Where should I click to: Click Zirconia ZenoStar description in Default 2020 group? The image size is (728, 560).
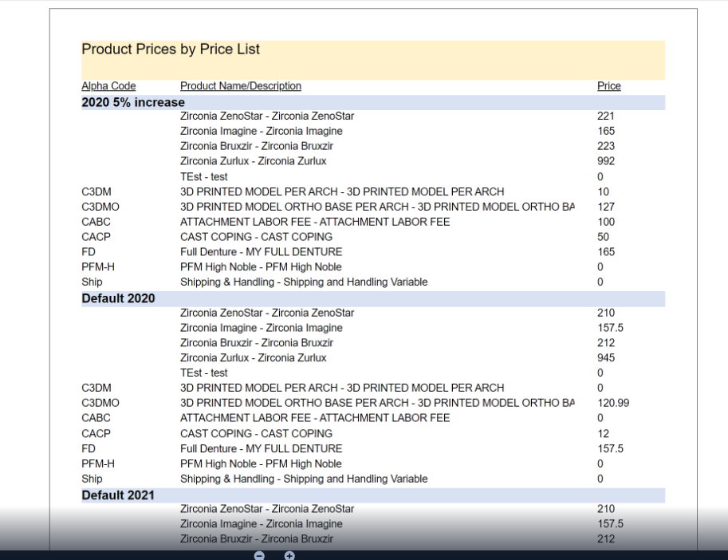tap(267, 313)
